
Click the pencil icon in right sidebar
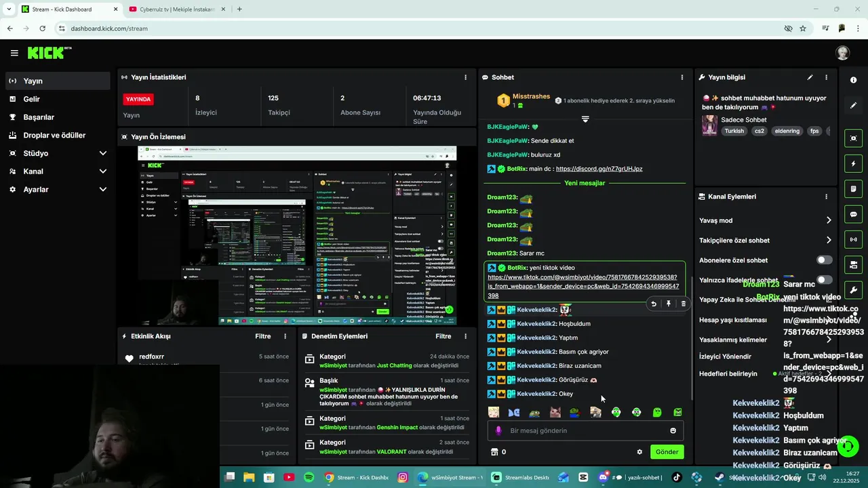(x=853, y=106)
